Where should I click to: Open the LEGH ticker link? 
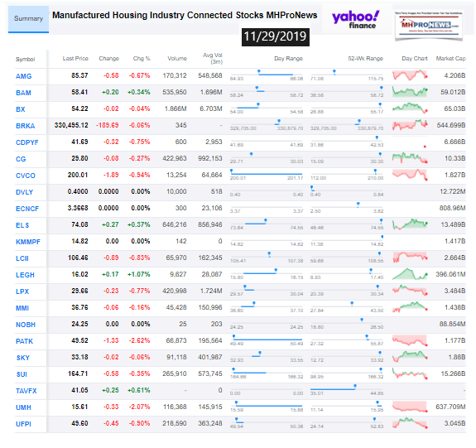25,275
